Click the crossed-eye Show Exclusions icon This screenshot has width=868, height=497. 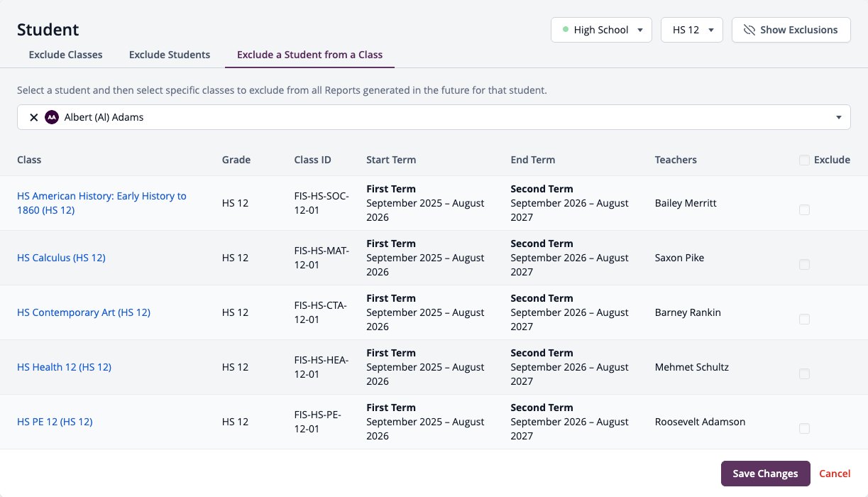pos(749,30)
